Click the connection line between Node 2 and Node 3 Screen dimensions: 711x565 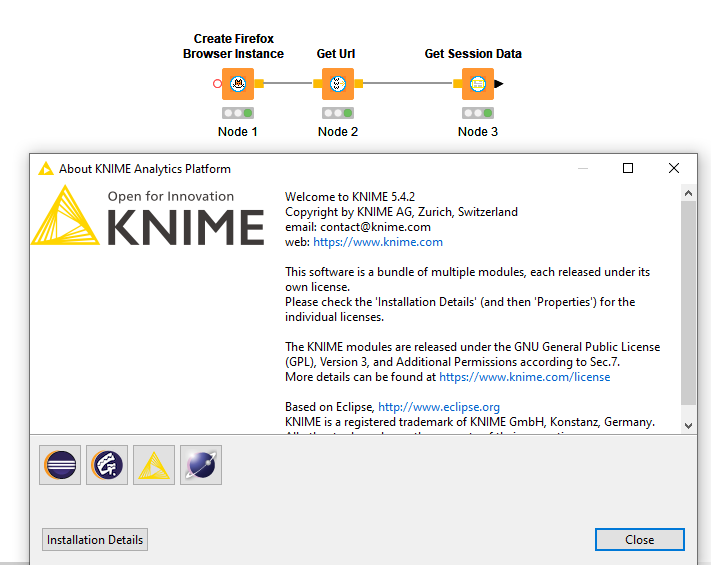point(408,83)
